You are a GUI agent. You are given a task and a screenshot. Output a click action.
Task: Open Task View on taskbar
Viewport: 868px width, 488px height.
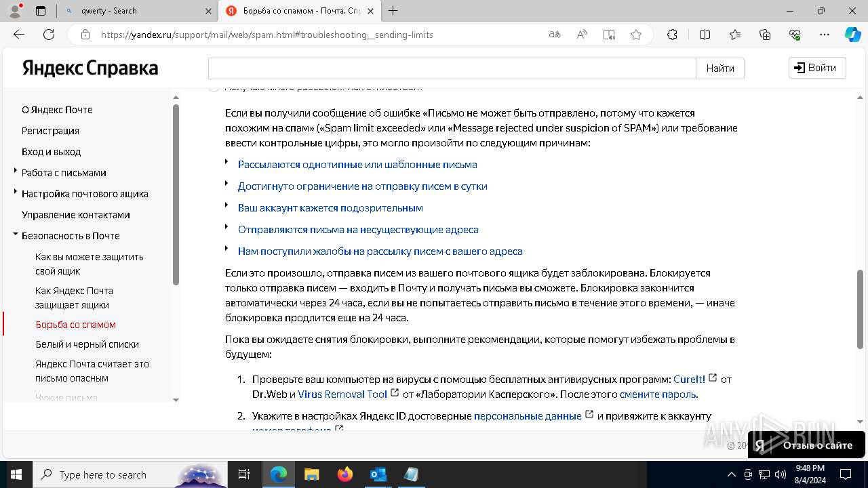[x=244, y=474]
